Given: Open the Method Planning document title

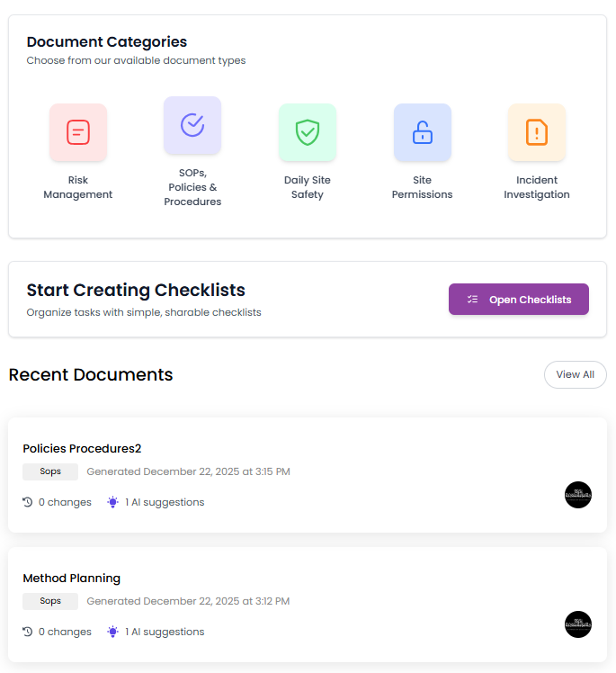Looking at the screenshot, I should [x=71, y=578].
